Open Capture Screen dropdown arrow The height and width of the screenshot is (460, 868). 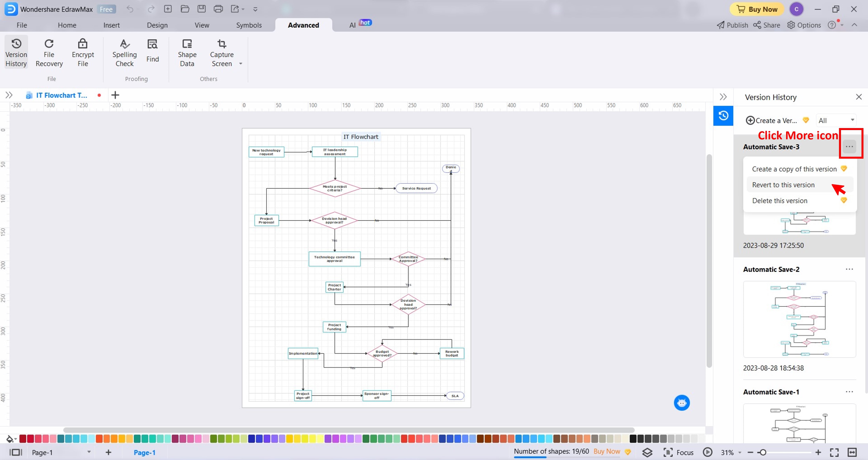[241, 64]
